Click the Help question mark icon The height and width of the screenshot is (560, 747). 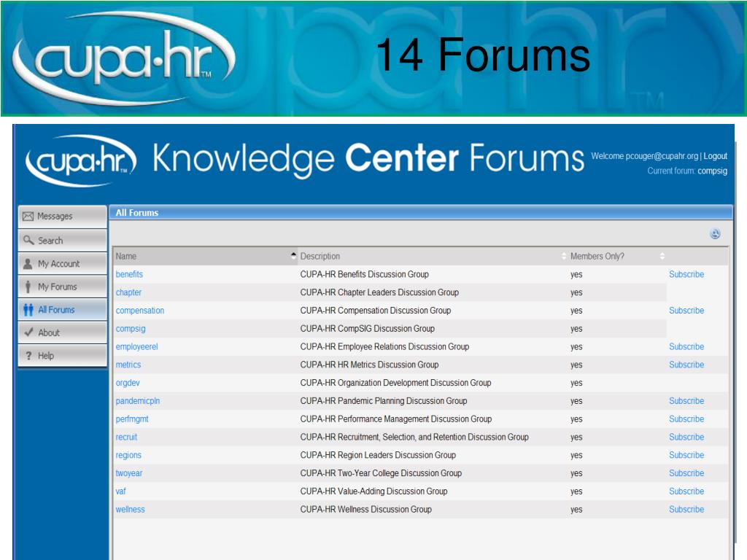(x=28, y=356)
